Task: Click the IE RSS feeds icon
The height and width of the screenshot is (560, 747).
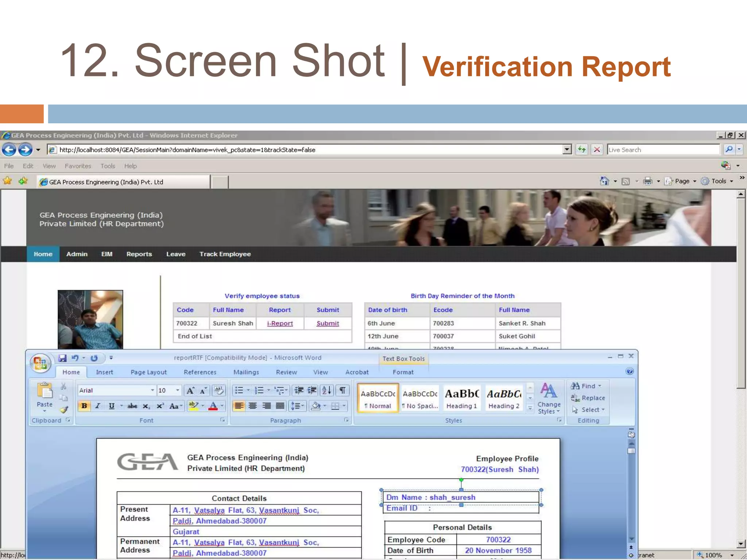Action: pos(626,181)
